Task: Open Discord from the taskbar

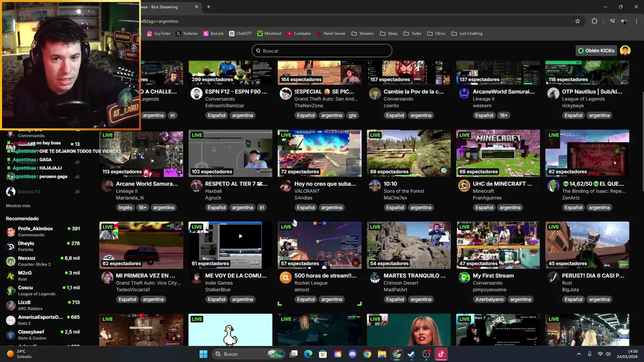Action: (x=352, y=354)
